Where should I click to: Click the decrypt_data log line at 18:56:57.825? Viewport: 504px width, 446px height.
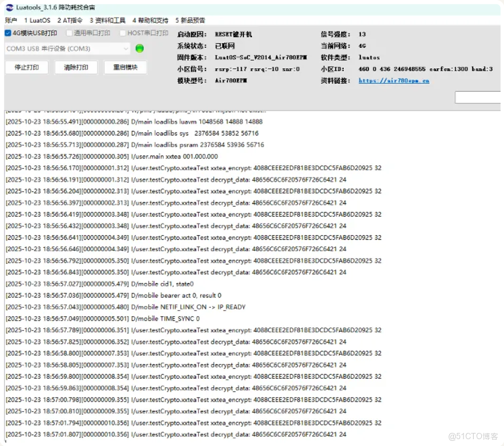click(176, 342)
